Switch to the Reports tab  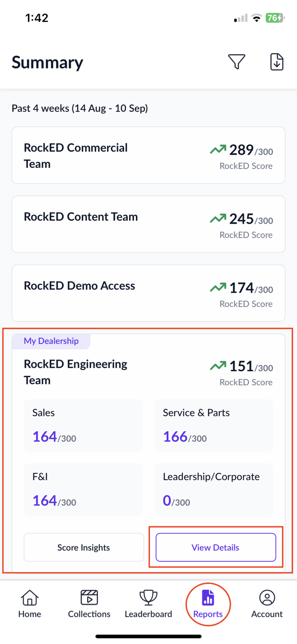tap(208, 603)
